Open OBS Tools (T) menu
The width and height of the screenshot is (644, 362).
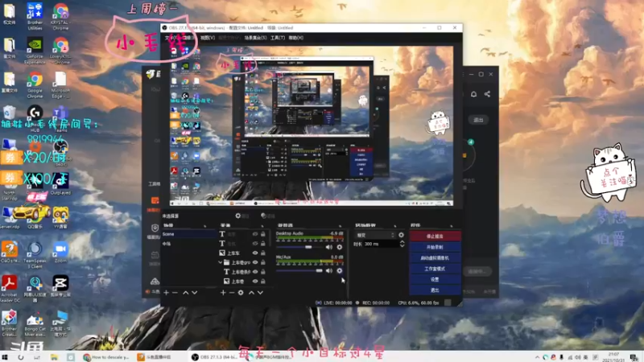(278, 38)
